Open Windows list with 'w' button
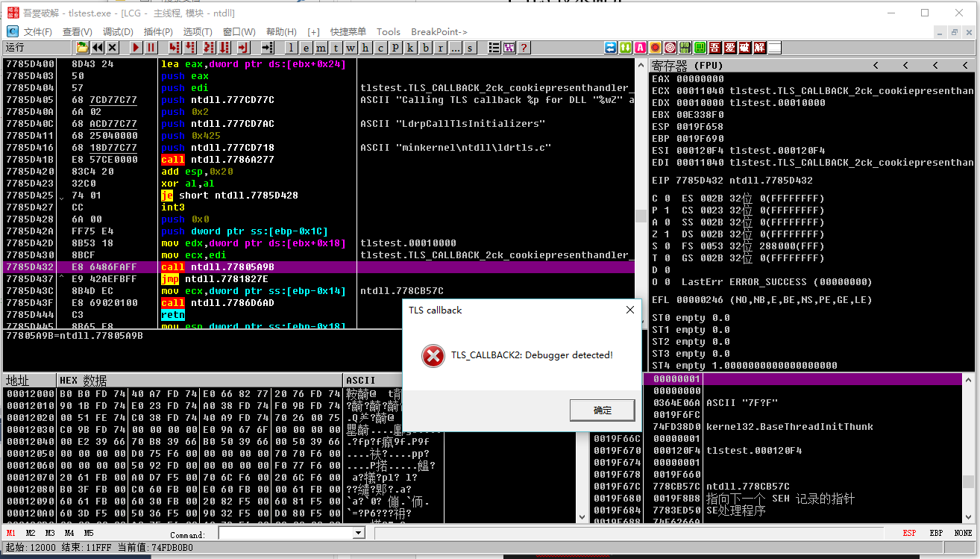The image size is (980, 559). tap(351, 48)
